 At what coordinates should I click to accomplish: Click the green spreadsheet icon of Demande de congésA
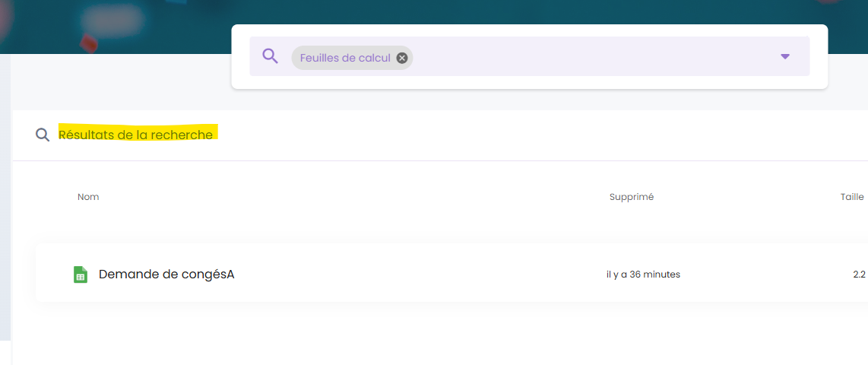(80, 275)
